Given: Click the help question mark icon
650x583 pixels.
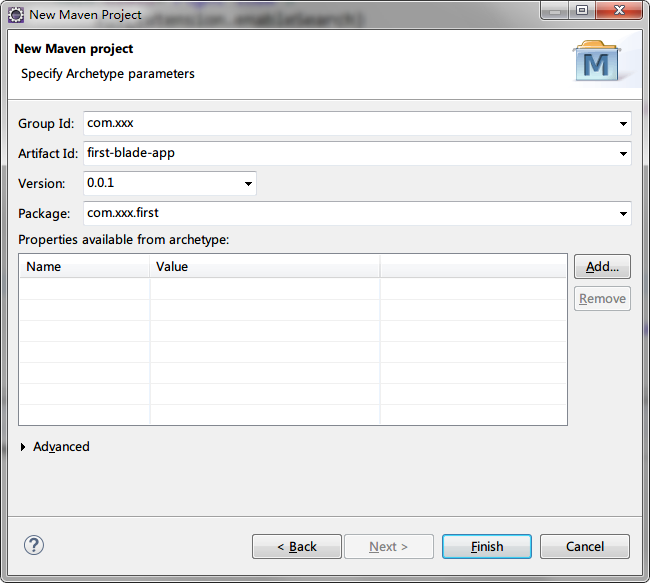Looking at the screenshot, I should click(34, 545).
